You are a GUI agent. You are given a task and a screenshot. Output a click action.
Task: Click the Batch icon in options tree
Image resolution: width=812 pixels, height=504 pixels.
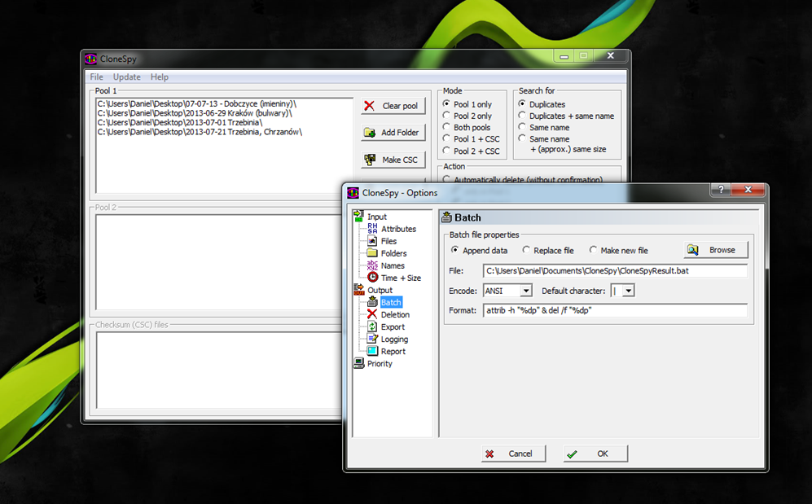(372, 302)
